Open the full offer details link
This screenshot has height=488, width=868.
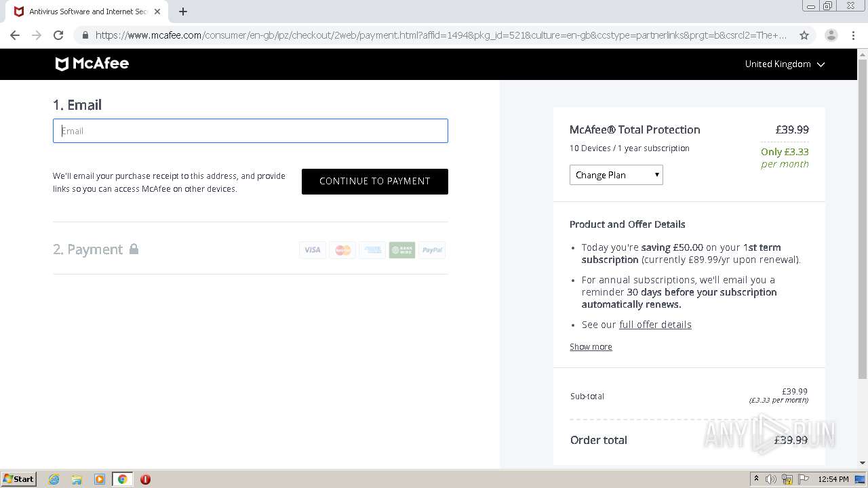point(655,325)
